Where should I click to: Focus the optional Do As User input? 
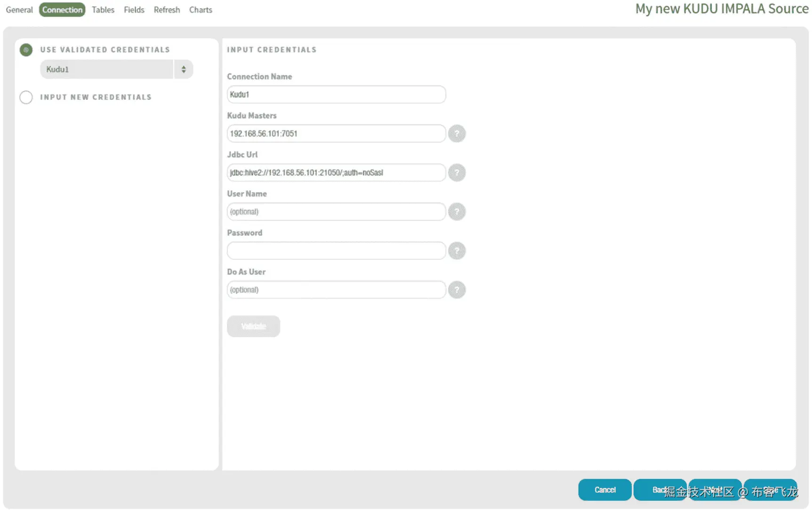pyautogui.click(x=337, y=290)
